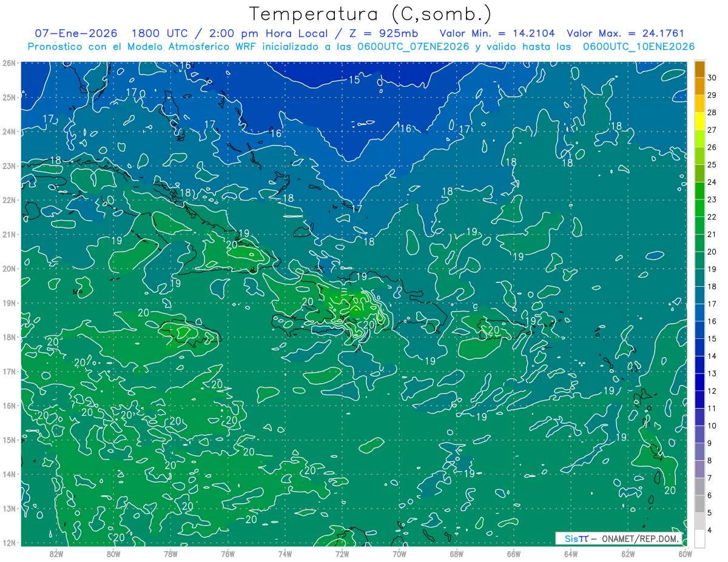Click the bright green swatch between 22 and 23
This screenshot has width=728, height=562.
click(699, 208)
